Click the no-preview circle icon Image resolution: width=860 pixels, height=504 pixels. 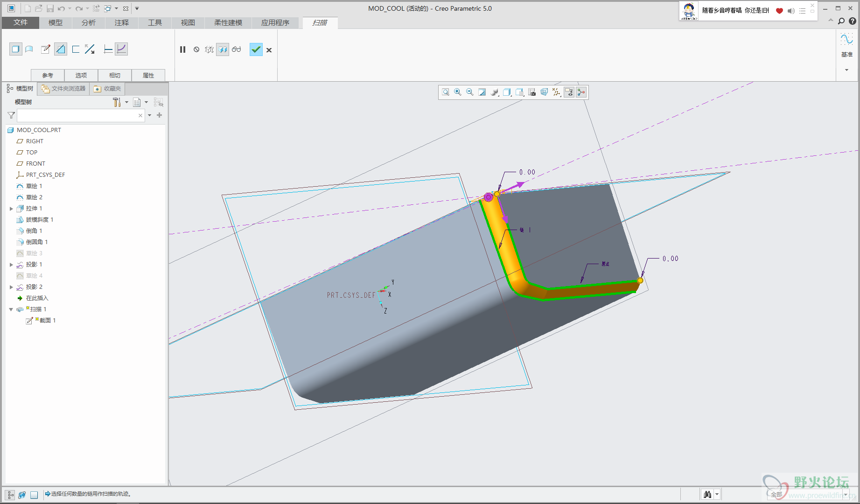click(x=196, y=49)
